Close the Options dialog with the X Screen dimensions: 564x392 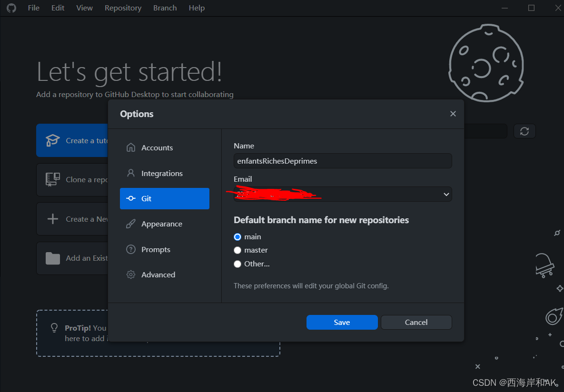point(453,114)
